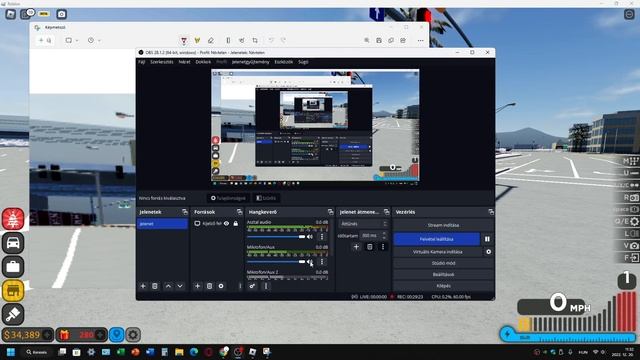Viewport: 640px width, 360px height.
Task: Toggle the lock on Kijelző-felvétel source
Action: coord(236,224)
